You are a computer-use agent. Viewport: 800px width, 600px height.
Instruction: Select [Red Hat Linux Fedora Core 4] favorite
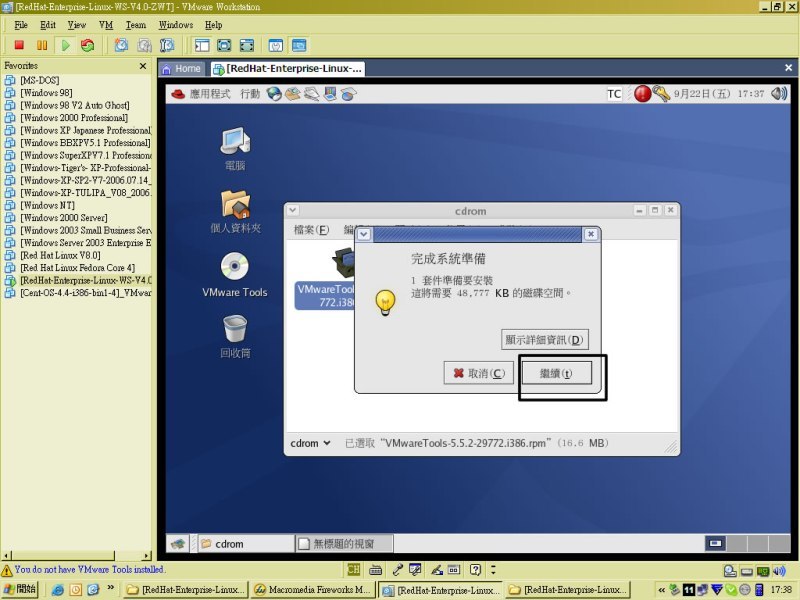(78, 268)
